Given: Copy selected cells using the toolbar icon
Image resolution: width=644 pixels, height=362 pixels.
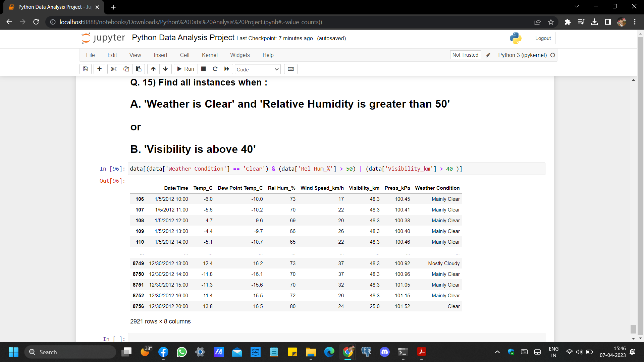Looking at the screenshot, I should pyautogui.click(x=126, y=69).
